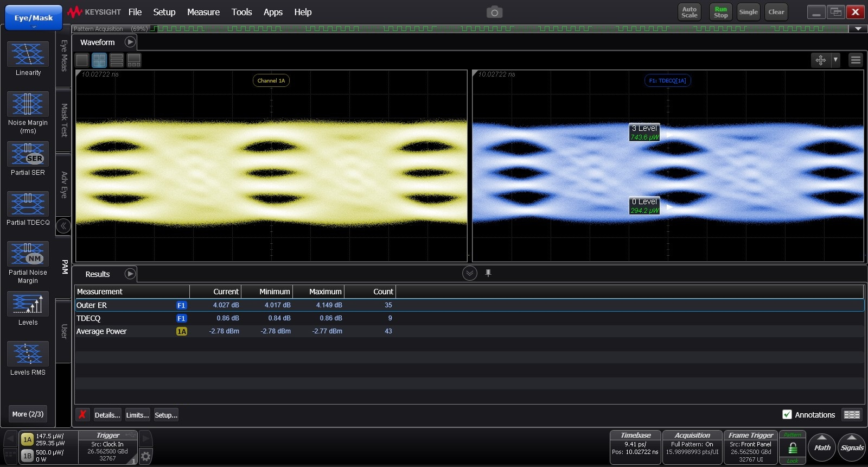Go to More (2/3) measurements page
The width and height of the screenshot is (868, 467).
point(28,414)
